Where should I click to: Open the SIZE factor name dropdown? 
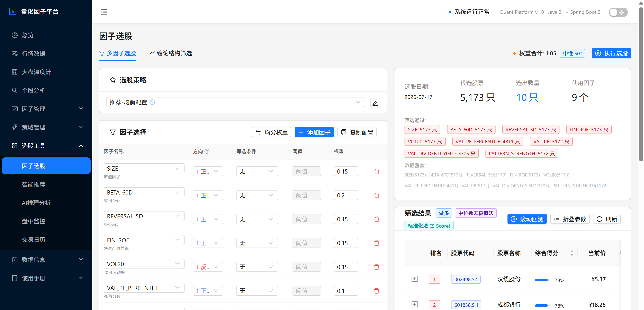coord(144,168)
